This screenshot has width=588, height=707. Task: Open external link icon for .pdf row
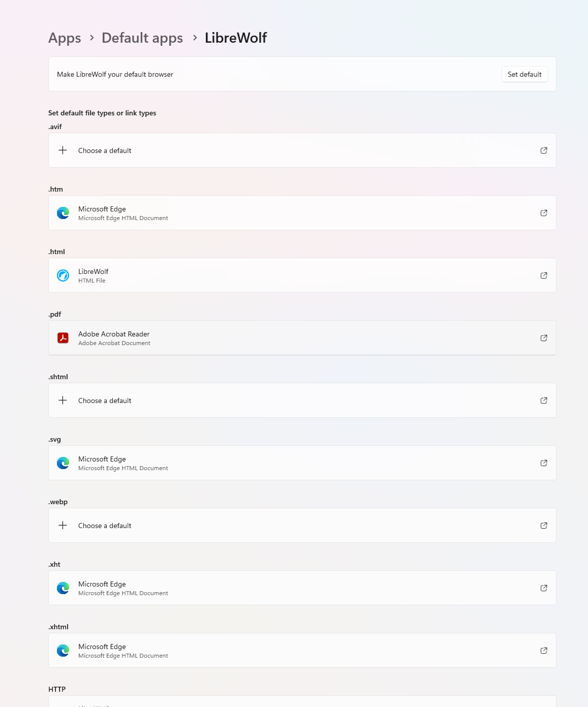point(544,338)
